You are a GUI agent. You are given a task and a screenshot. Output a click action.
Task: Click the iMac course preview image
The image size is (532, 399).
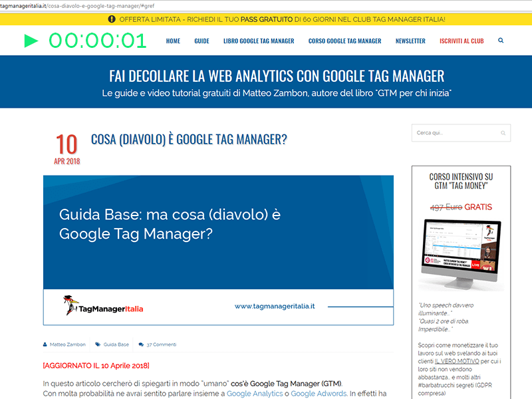461,255
